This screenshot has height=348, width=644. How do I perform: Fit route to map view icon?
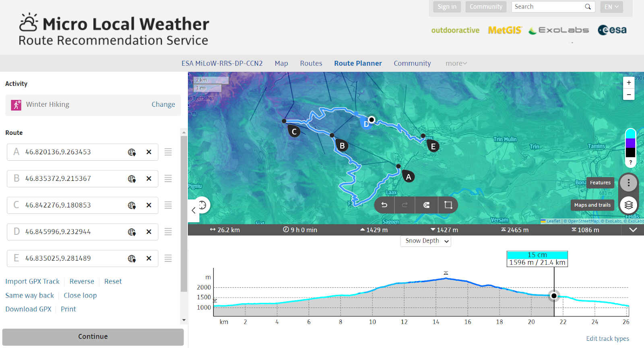point(448,205)
